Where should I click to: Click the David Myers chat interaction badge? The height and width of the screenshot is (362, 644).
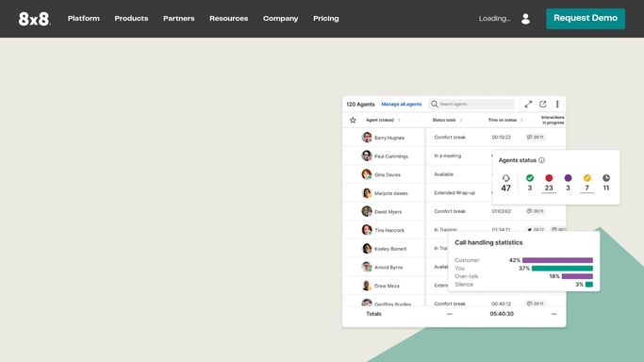(x=536, y=211)
